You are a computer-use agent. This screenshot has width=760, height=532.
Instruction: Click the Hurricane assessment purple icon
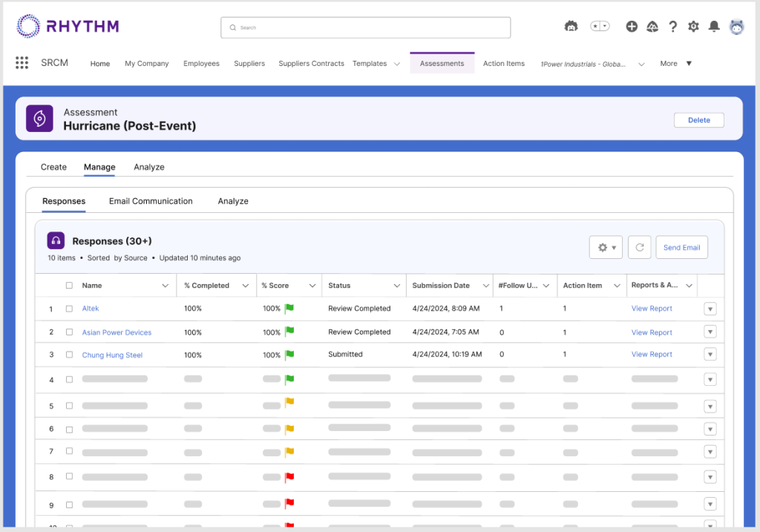[x=39, y=119]
